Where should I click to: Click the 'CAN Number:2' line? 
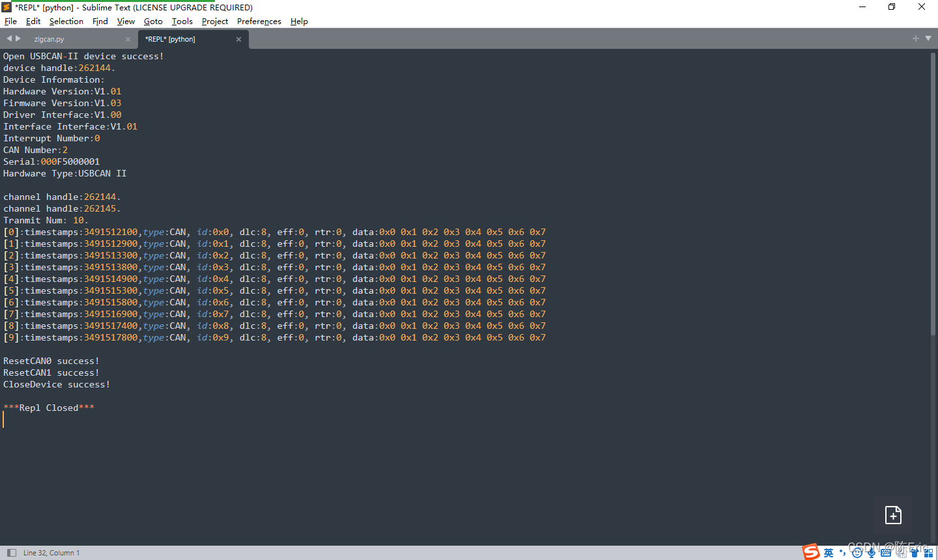click(x=35, y=150)
